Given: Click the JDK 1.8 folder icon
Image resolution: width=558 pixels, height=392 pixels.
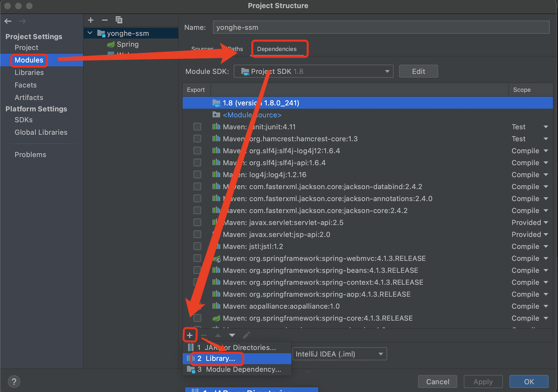Looking at the screenshot, I should [x=216, y=103].
